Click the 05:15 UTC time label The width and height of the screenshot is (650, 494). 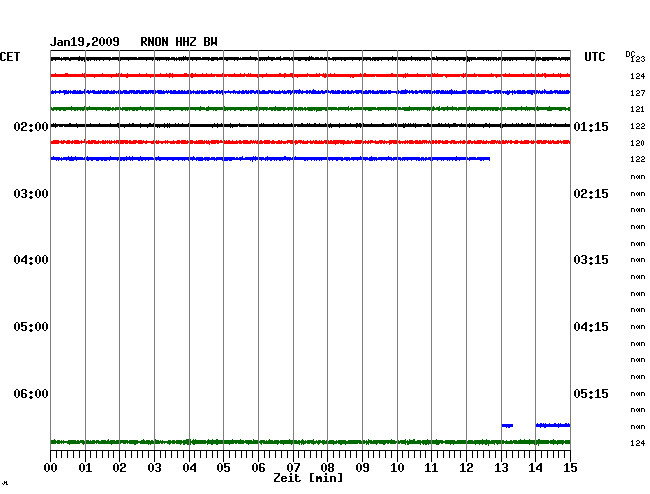(x=591, y=393)
